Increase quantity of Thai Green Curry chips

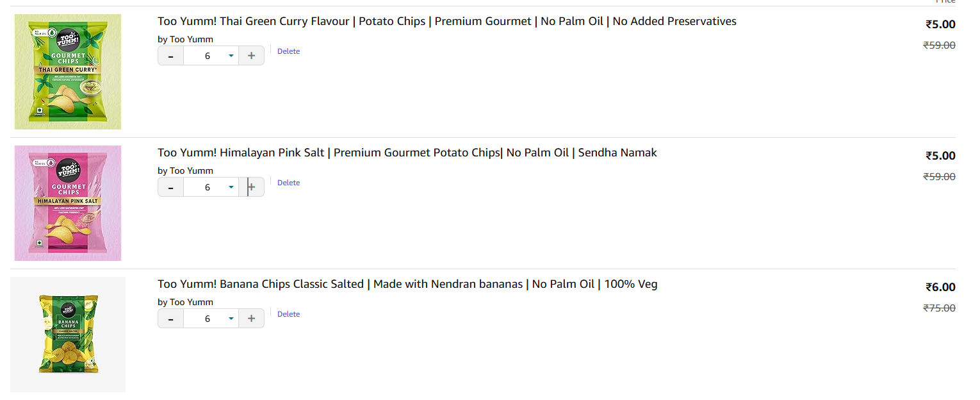[x=251, y=56]
